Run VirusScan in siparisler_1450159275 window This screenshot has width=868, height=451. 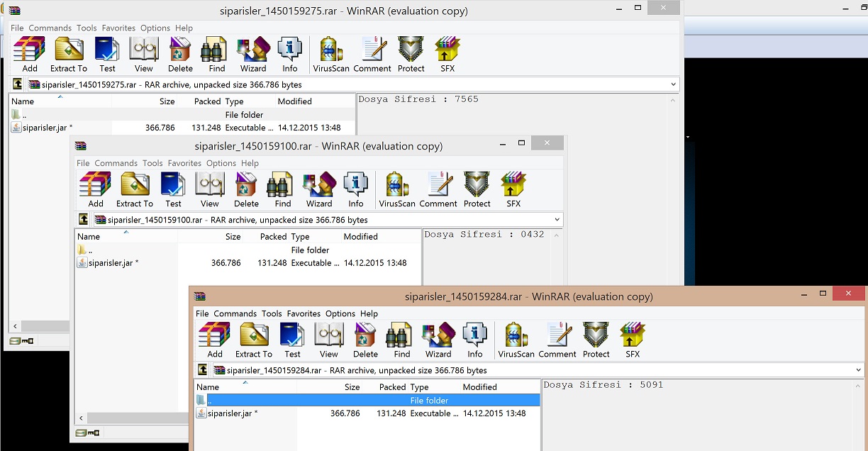(331, 54)
